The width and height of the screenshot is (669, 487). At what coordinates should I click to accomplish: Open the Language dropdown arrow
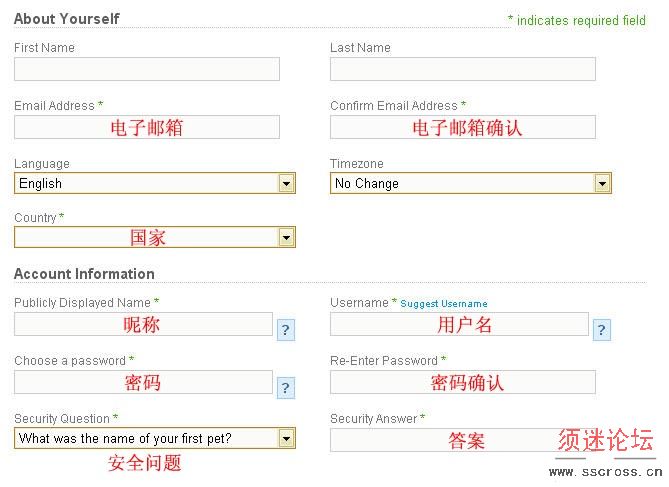[286, 184]
